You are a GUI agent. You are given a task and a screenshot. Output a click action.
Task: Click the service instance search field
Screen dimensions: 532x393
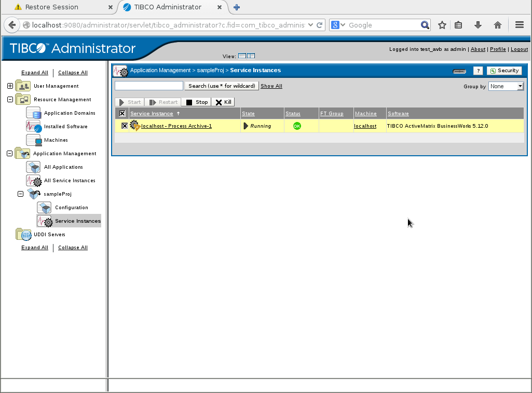pyautogui.click(x=149, y=86)
